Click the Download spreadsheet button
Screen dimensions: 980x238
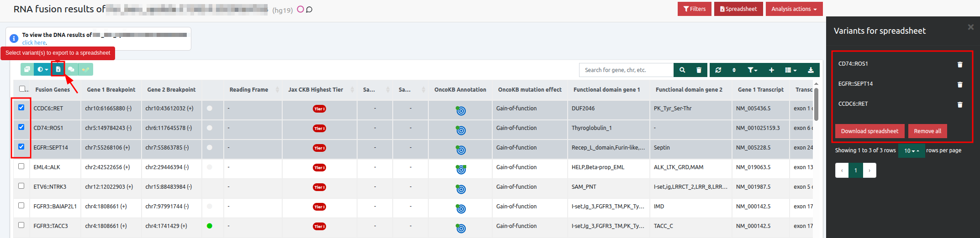[x=869, y=131]
